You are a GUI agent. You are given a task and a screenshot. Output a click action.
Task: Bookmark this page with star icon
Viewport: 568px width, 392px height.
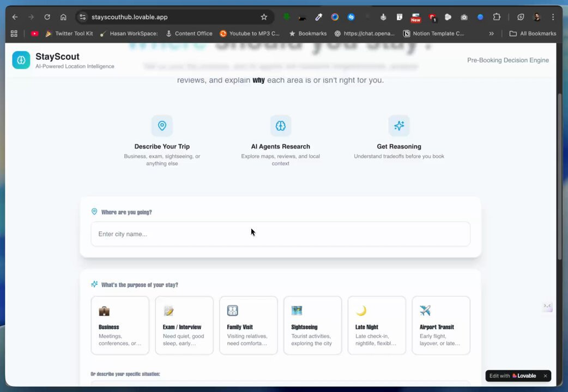coord(264,17)
